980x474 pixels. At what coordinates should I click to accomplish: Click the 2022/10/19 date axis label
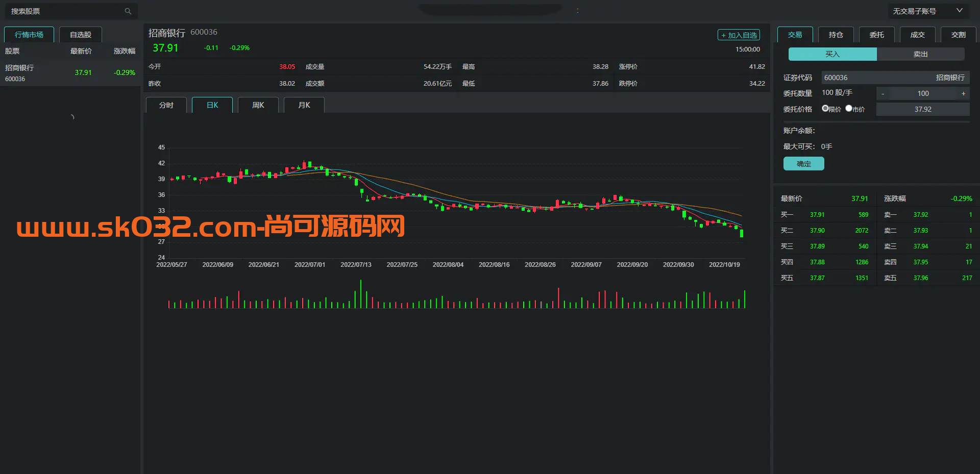[724, 265]
